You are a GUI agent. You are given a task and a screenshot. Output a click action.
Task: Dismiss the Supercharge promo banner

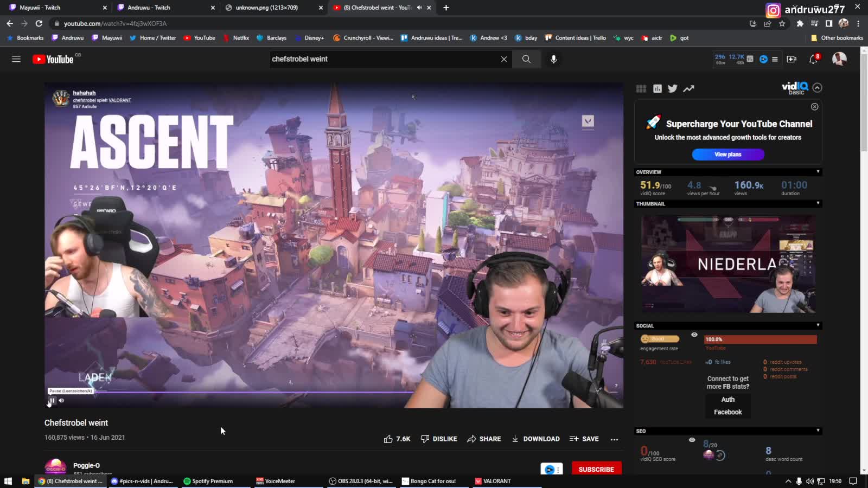pyautogui.click(x=814, y=107)
